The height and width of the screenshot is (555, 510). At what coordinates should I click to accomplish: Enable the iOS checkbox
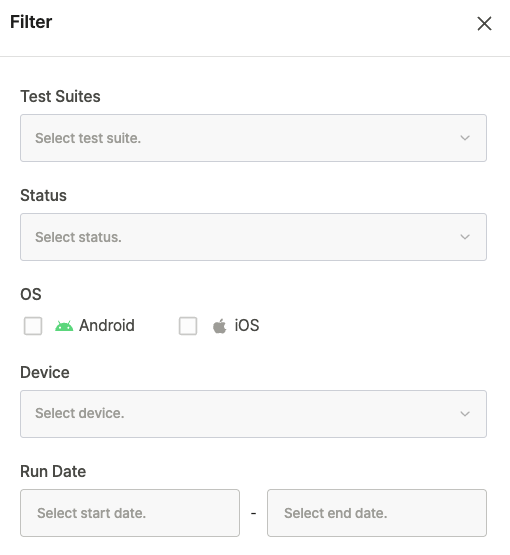click(x=188, y=326)
